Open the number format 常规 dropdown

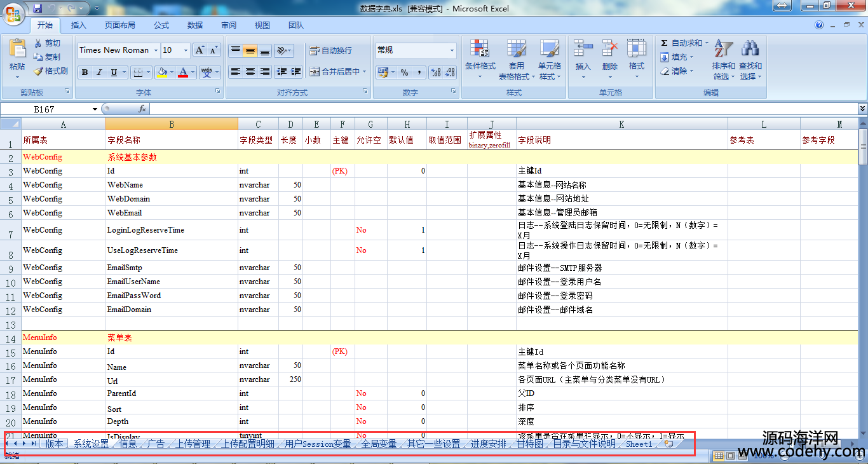(x=452, y=50)
